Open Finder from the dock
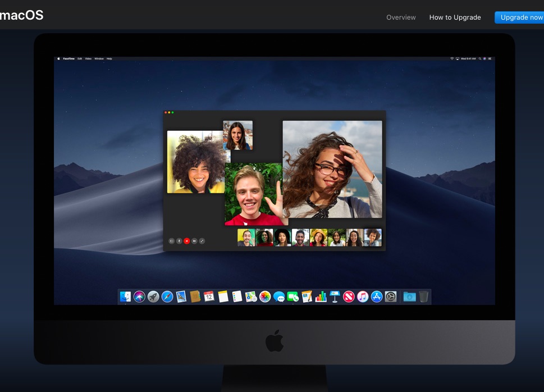544x392 pixels. 126,297
